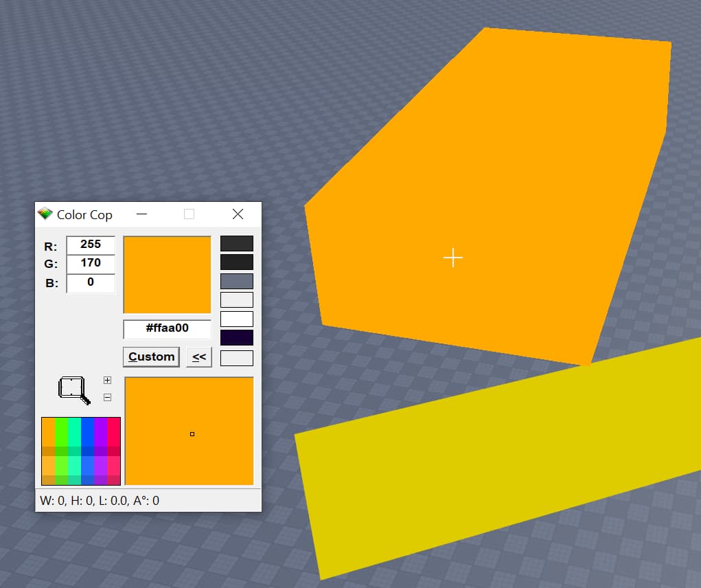Select the magnifier tool in Color Cop
Viewport: 701px width, 588px height.
74,390
